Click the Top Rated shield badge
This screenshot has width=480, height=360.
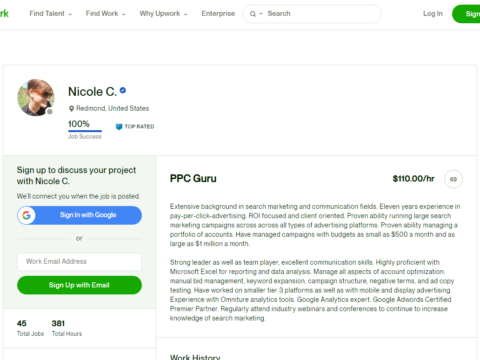point(119,127)
